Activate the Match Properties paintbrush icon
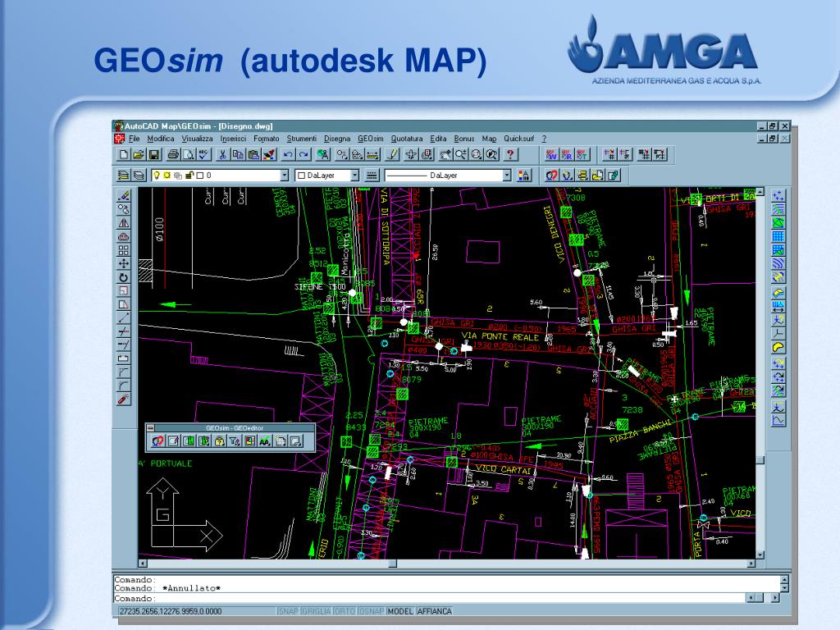This screenshot has width=840, height=630. [269, 155]
